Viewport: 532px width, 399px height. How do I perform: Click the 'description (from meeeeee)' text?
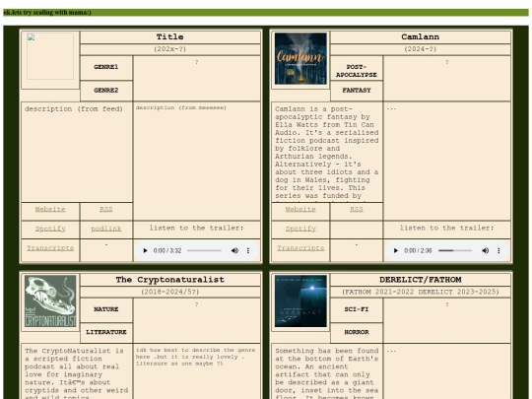pos(181,107)
